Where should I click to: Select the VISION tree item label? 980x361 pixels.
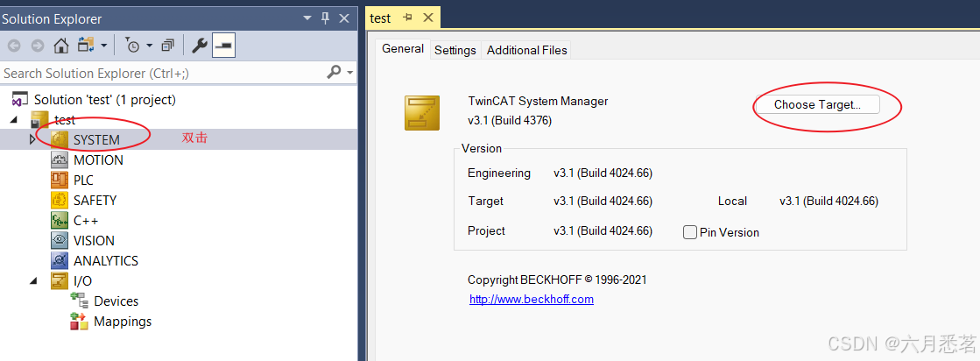(94, 240)
